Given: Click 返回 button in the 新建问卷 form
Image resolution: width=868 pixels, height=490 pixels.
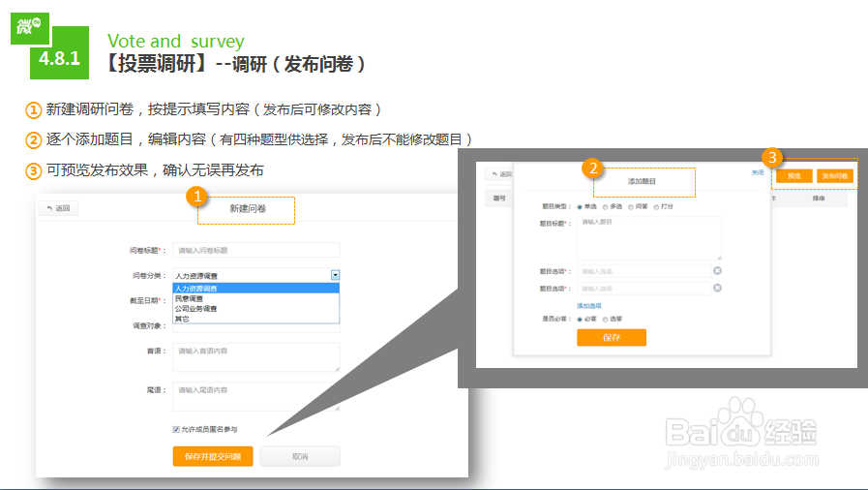Looking at the screenshot, I should tap(58, 208).
